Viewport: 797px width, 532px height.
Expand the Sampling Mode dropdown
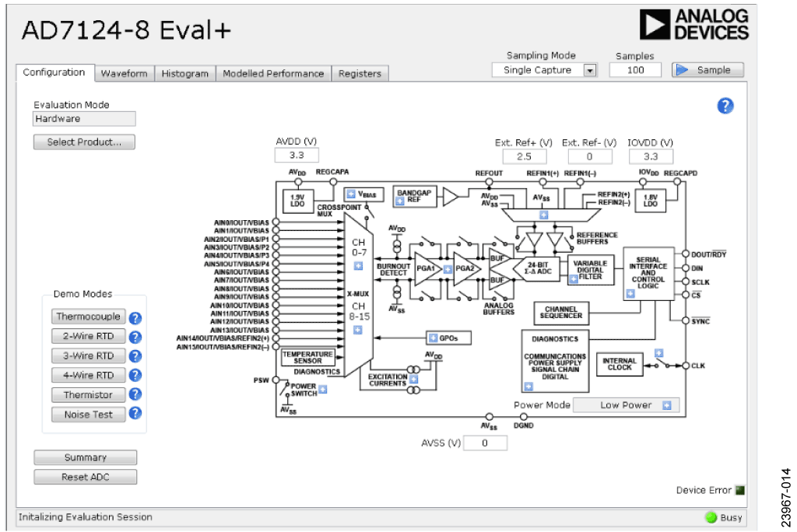pos(589,70)
